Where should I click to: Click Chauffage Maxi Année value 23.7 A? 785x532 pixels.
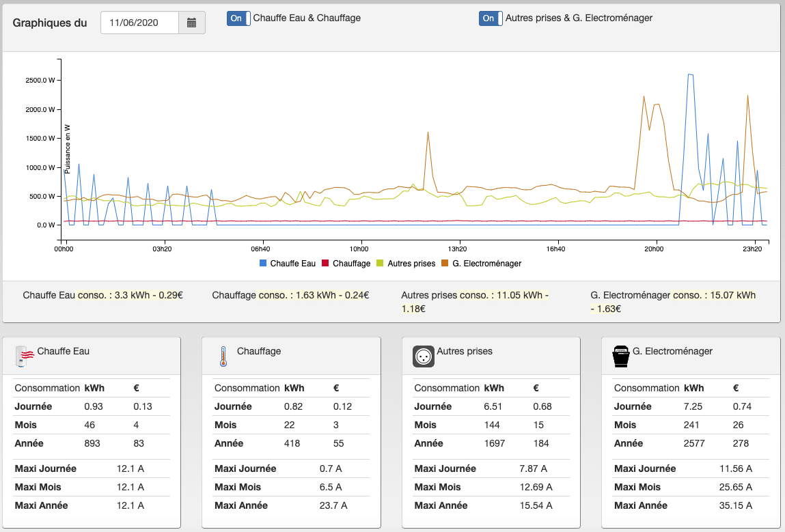pyautogui.click(x=333, y=505)
